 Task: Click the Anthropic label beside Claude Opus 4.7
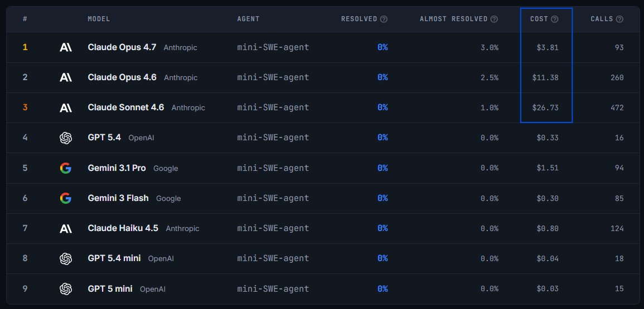180,47
